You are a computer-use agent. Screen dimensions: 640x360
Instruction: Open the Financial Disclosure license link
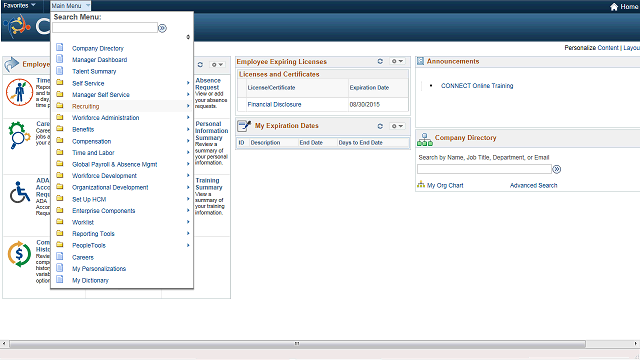click(x=274, y=104)
